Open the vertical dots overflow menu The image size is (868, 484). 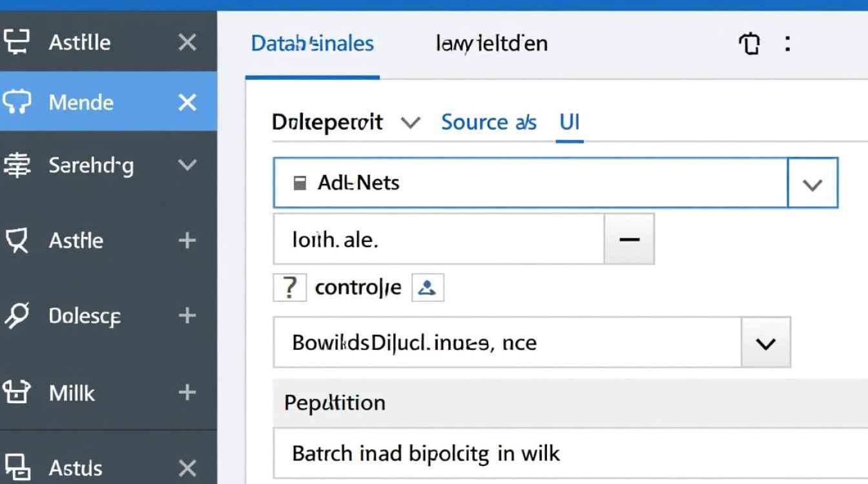[787, 44]
